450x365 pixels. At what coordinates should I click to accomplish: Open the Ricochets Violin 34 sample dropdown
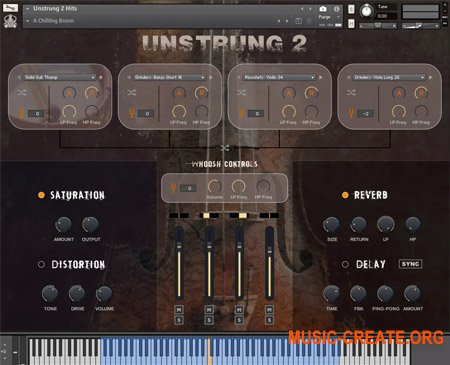pos(280,77)
